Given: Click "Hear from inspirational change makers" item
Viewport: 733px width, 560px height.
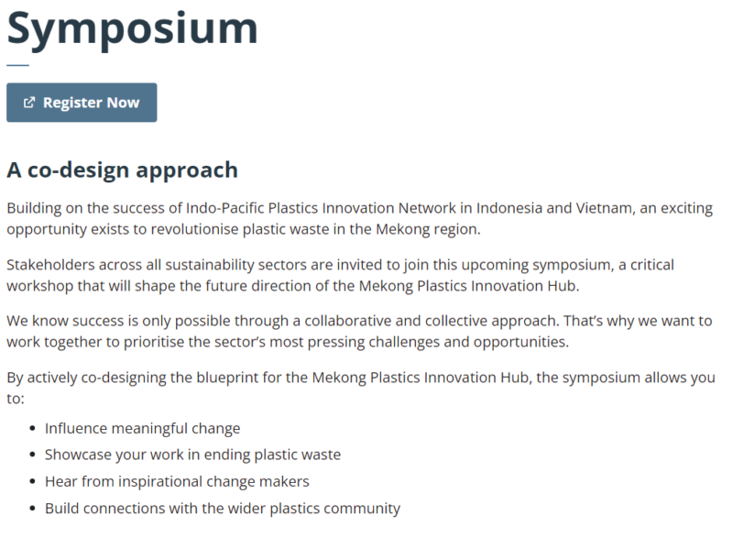Looking at the screenshot, I should tap(177, 481).
